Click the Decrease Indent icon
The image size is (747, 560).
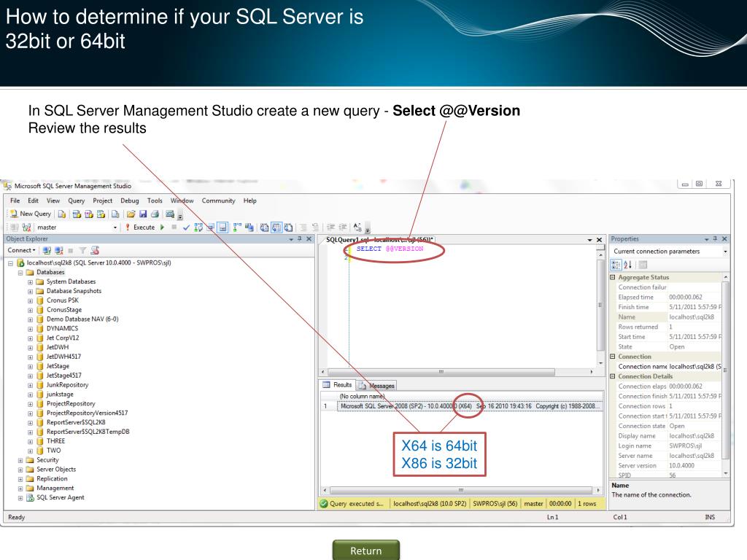coord(330,227)
